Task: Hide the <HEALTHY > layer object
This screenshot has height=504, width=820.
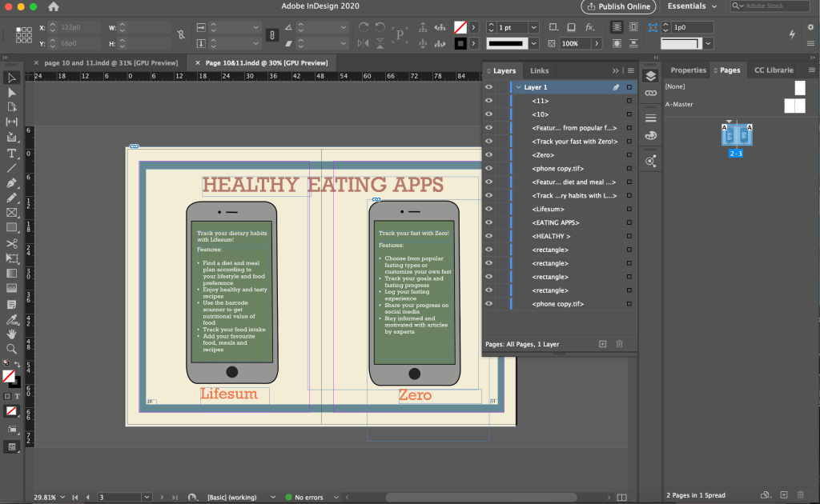Action: pos(488,237)
